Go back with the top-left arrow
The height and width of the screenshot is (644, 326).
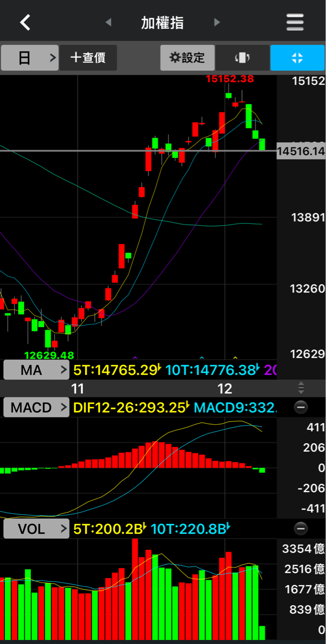(x=25, y=22)
